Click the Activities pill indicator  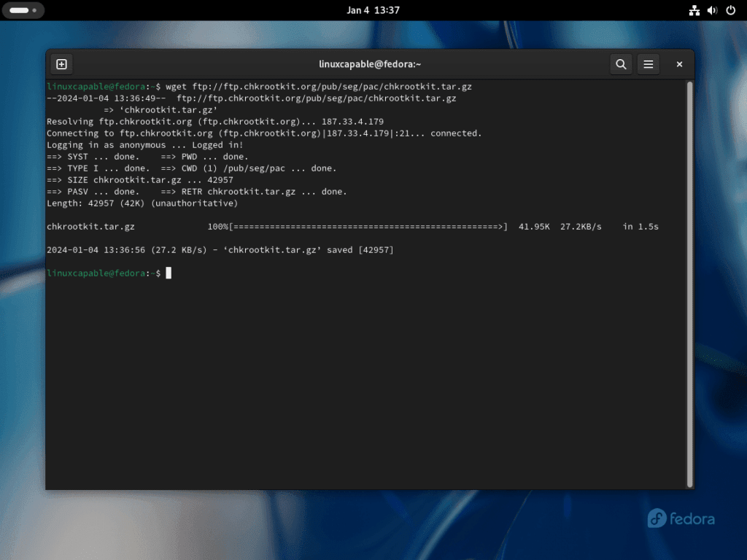22,10
